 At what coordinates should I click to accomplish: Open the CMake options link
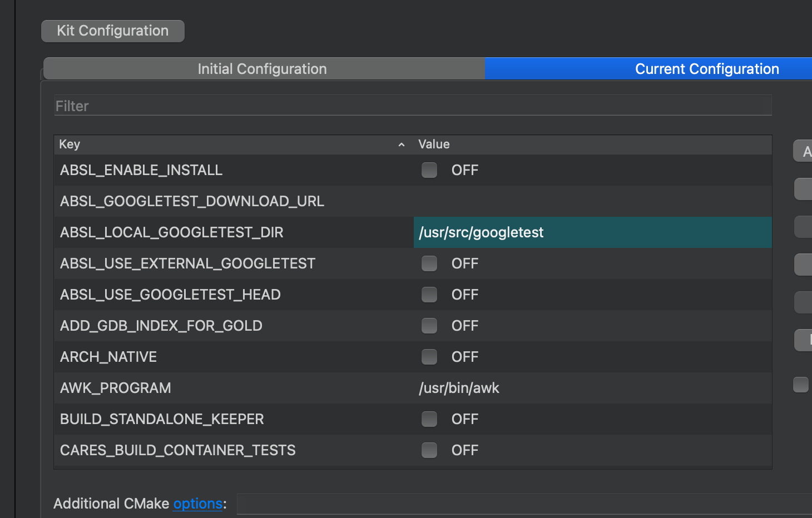click(197, 504)
